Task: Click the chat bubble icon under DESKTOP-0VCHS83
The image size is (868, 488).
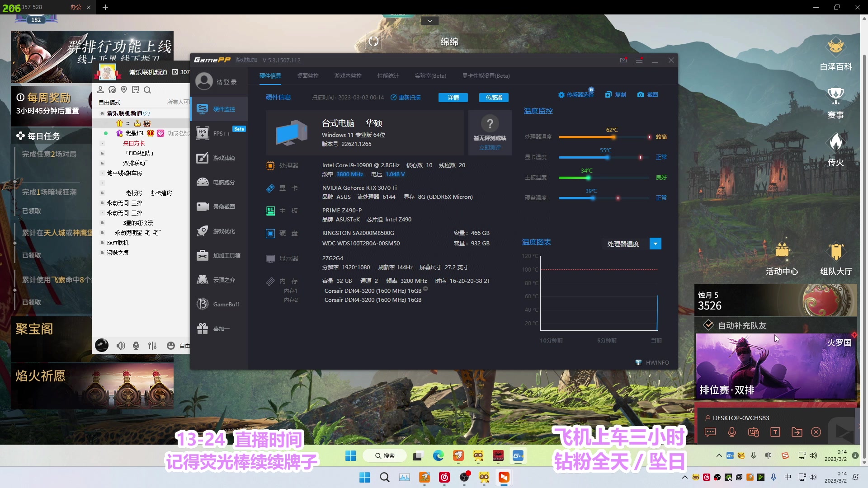Action: tap(710, 432)
